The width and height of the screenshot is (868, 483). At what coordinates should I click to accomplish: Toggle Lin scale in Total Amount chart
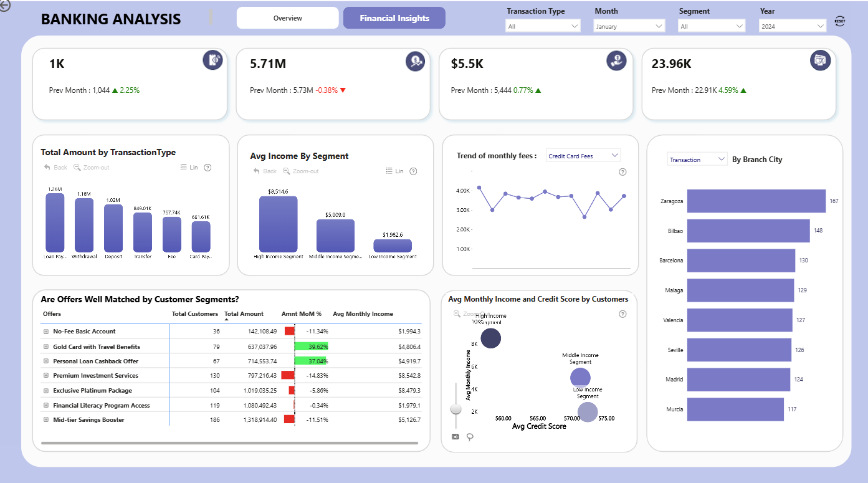[x=189, y=168]
